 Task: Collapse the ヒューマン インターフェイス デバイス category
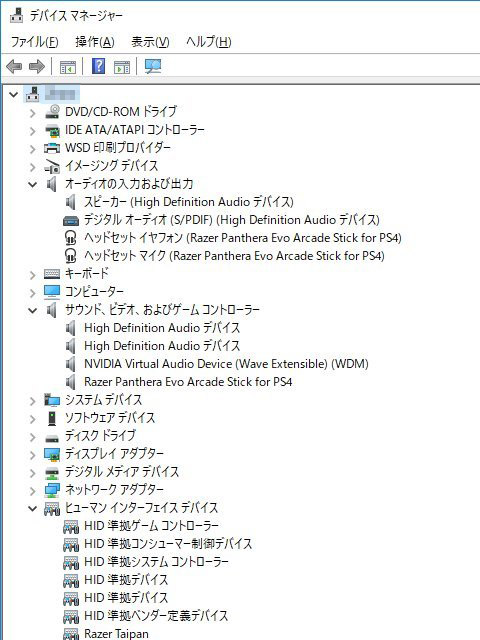pos(32,509)
